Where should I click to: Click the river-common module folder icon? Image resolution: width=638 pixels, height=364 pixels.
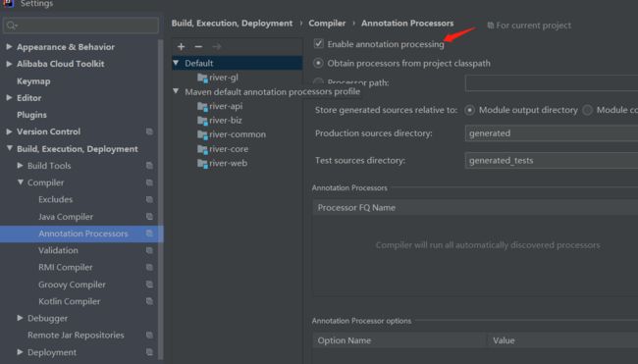point(202,134)
